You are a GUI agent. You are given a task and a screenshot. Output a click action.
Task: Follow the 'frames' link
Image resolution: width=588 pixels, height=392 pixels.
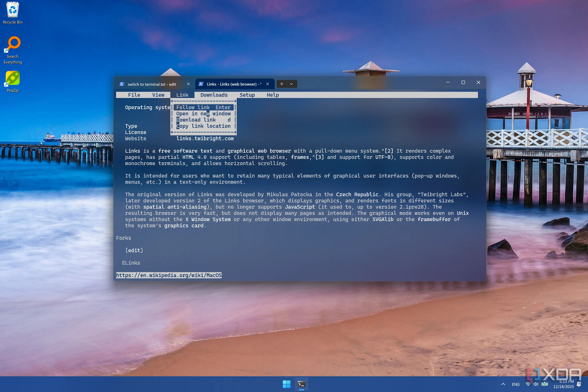(x=300, y=157)
